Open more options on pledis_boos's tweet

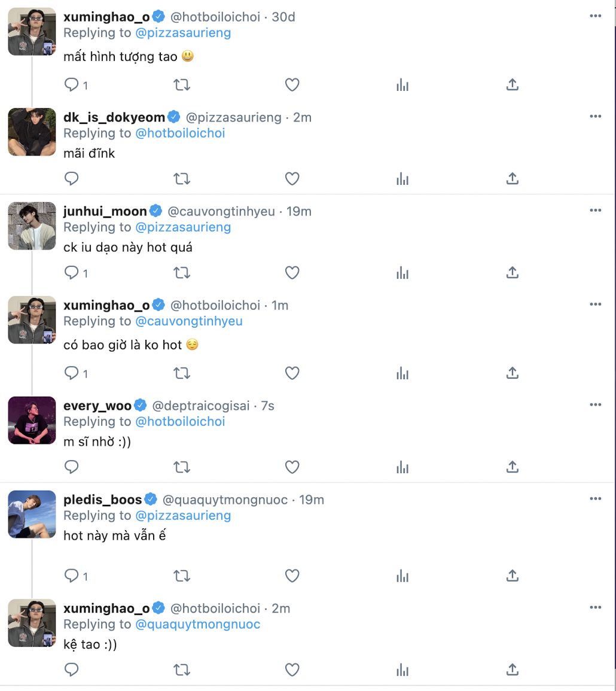click(x=595, y=498)
